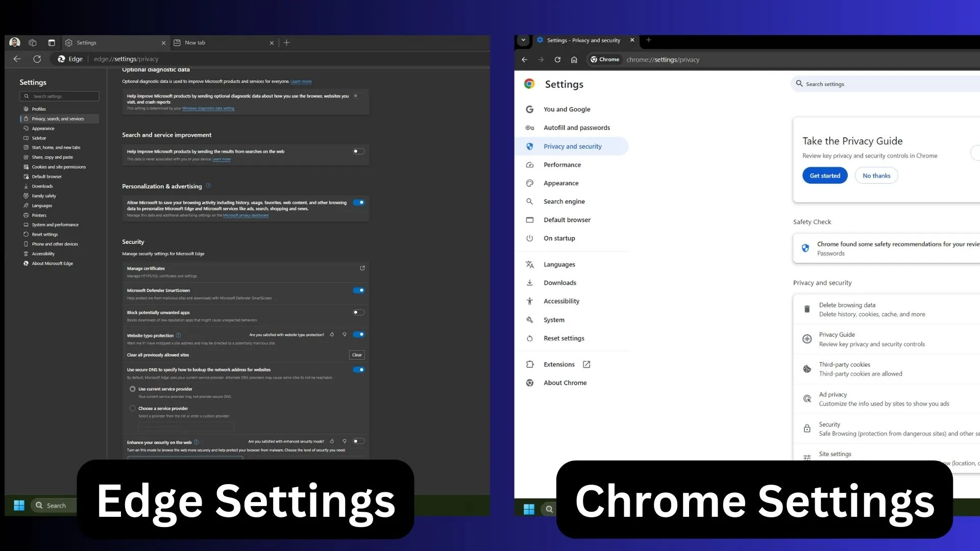This screenshot has width=980, height=551.
Task: Click the Appearance icon in Chrome sidebar
Action: [530, 182]
